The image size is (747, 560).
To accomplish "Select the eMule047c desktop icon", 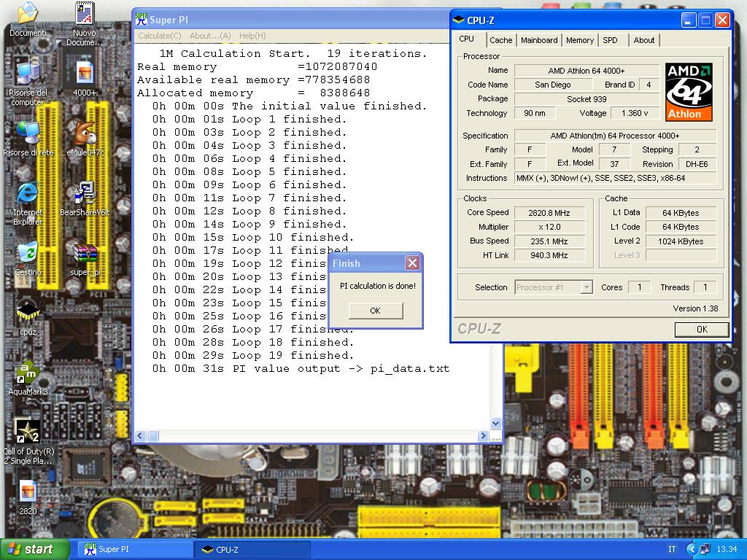I will click(x=85, y=133).
